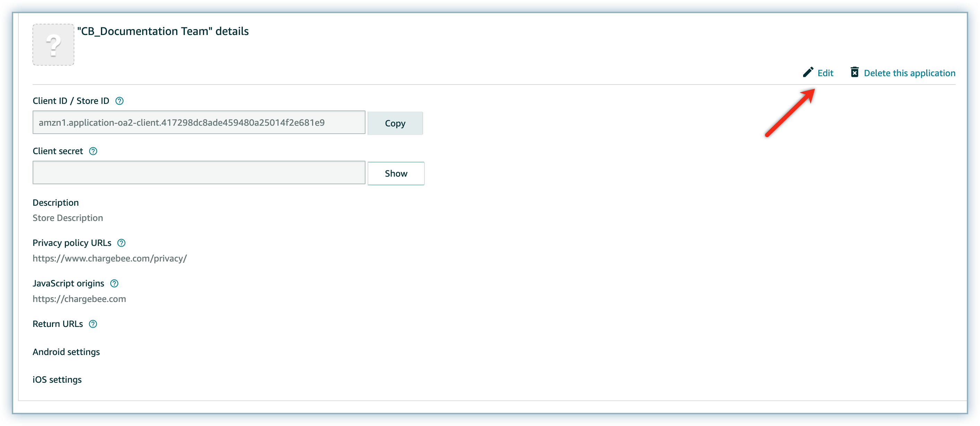
Task: Click the iOS settings heading
Action: 57,380
